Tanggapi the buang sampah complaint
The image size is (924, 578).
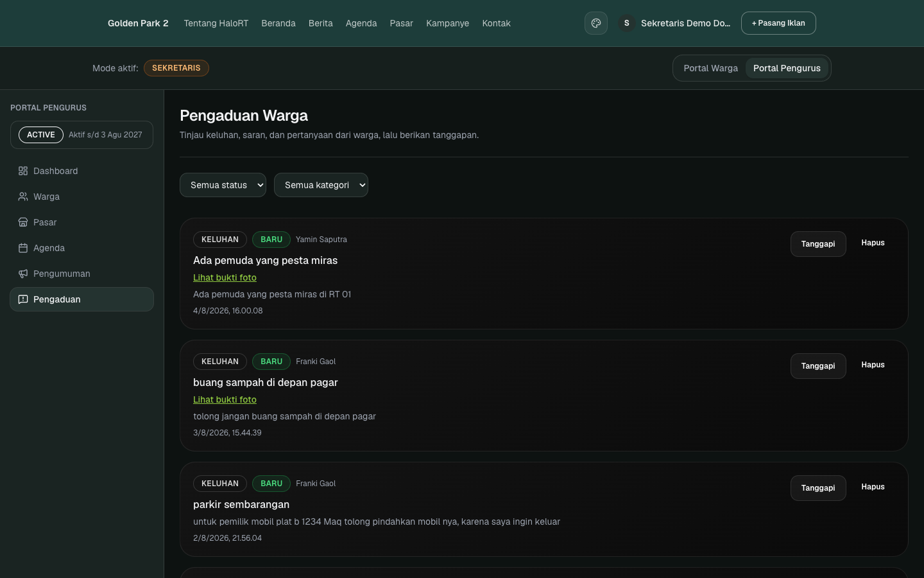click(818, 366)
